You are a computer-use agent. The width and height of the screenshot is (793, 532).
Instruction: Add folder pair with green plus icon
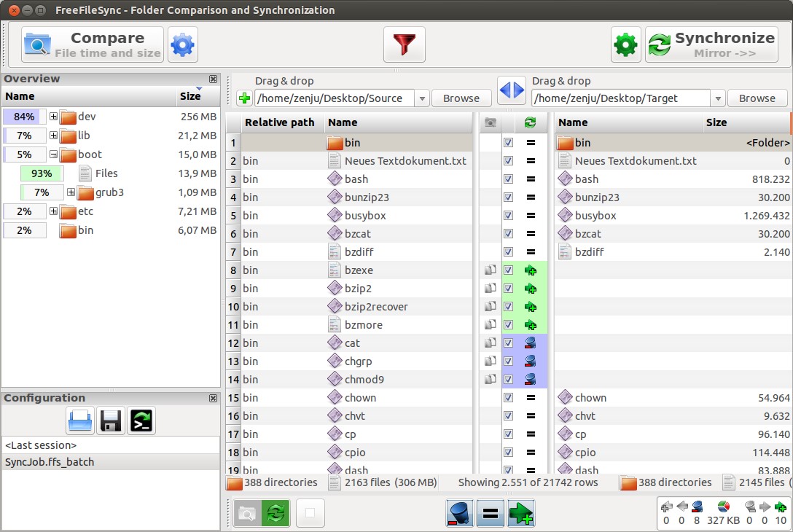[244, 98]
